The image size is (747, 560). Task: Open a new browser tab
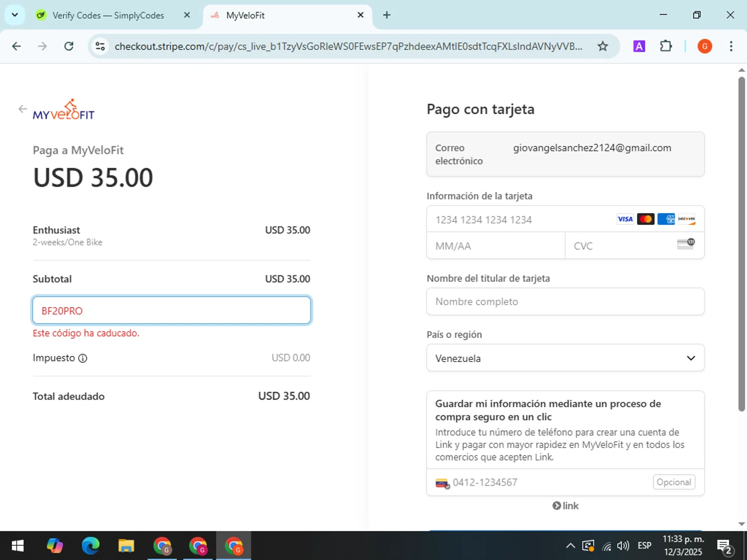coord(386,15)
